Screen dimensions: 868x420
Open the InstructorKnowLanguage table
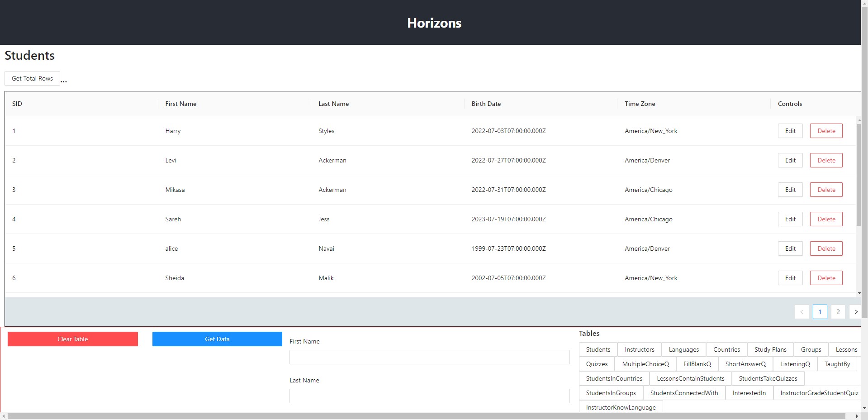coord(621,407)
